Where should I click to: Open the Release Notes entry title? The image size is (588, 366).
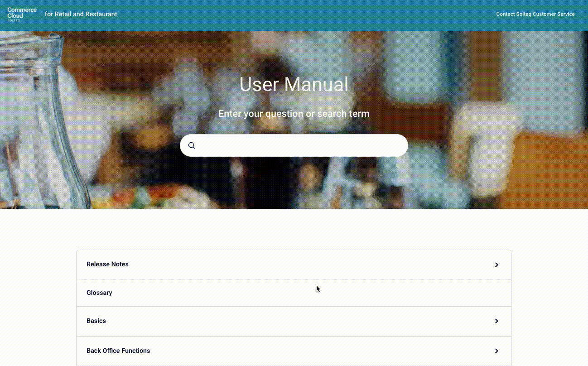tap(107, 264)
